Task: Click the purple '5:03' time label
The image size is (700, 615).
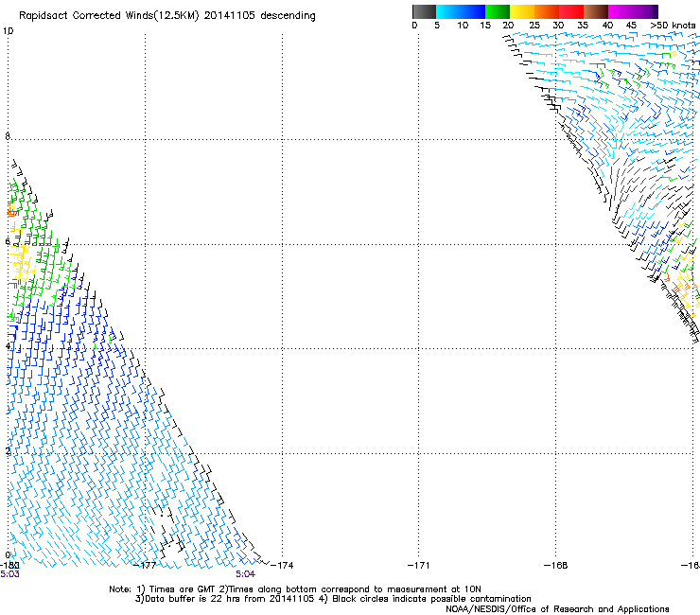Action: tap(9, 574)
